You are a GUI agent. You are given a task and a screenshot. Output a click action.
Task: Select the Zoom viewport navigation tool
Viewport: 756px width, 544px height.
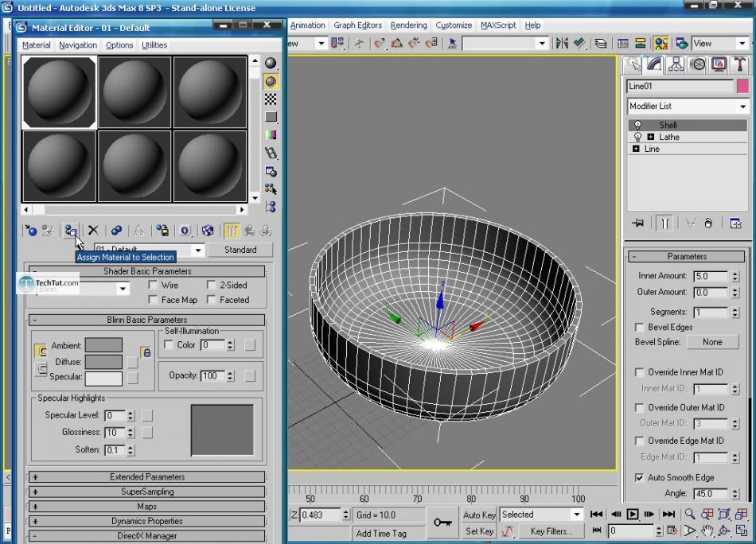(x=690, y=515)
